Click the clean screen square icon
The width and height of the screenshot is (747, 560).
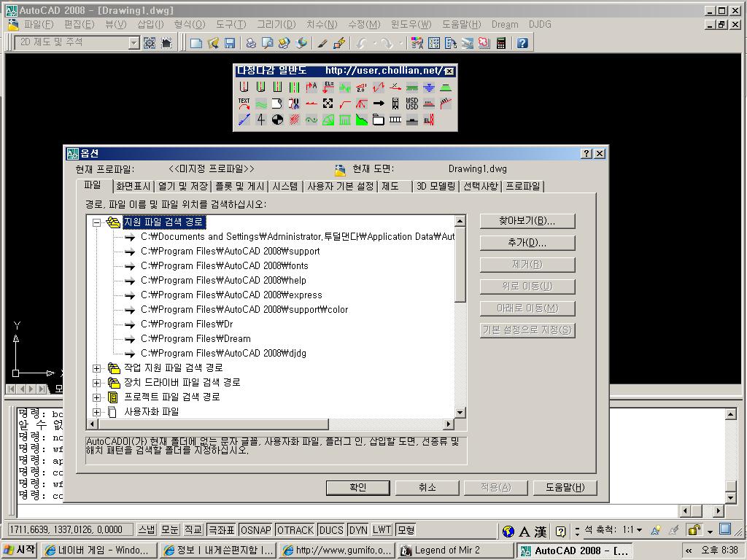725,529
